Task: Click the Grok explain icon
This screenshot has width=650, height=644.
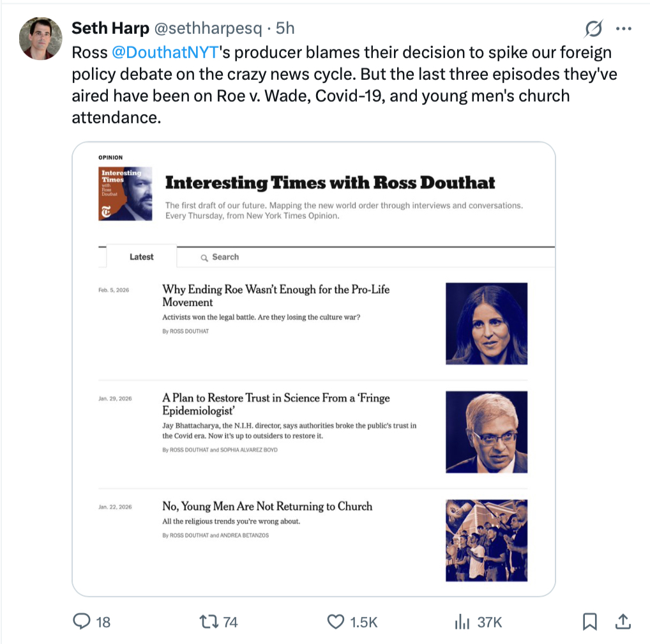Action: (593, 29)
